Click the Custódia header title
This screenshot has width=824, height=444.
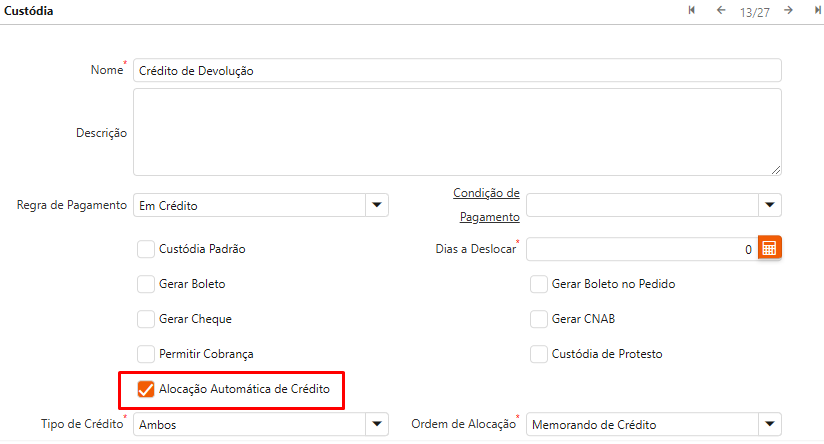click(28, 11)
